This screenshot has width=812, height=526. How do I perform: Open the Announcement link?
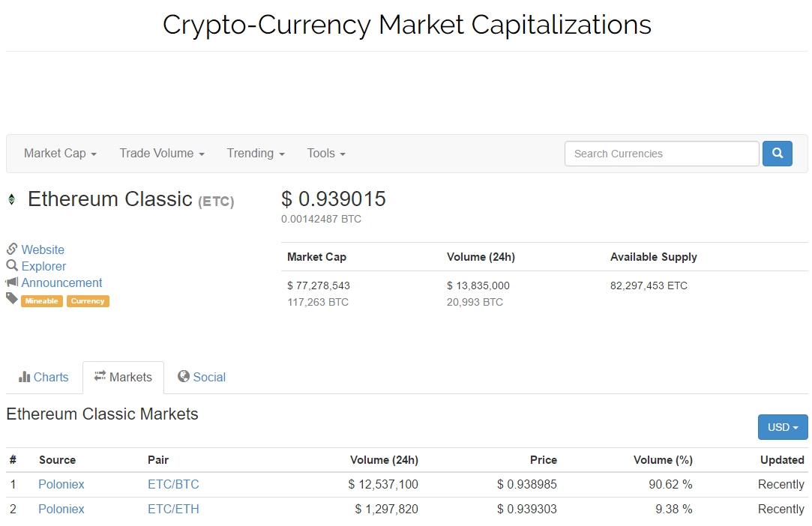click(61, 282)
